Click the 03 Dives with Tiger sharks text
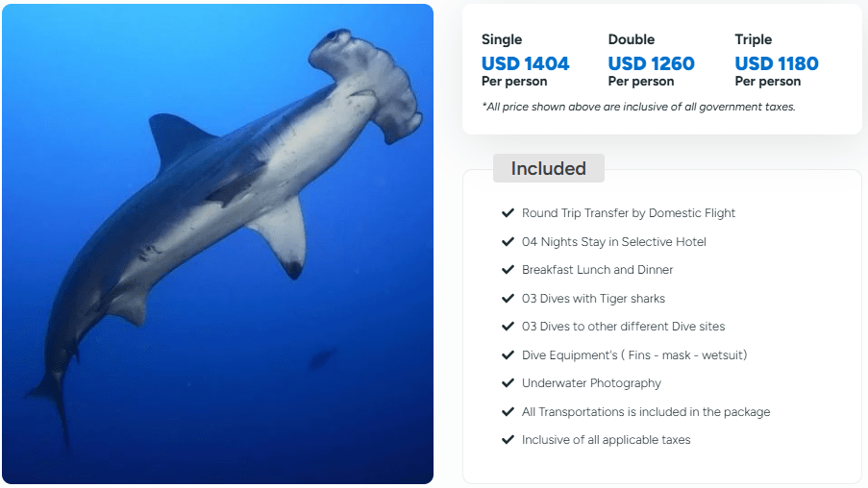Screen dimensions: 868x488 (593, 299)
